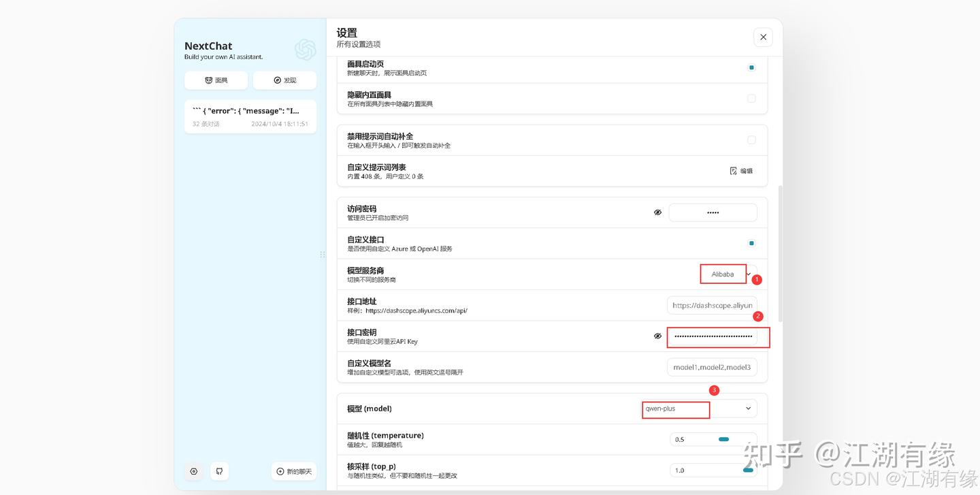This screenshot has width=980, height=495.
Task: Click the 自定义模型名 input field
Action: (x=712, y=367)
